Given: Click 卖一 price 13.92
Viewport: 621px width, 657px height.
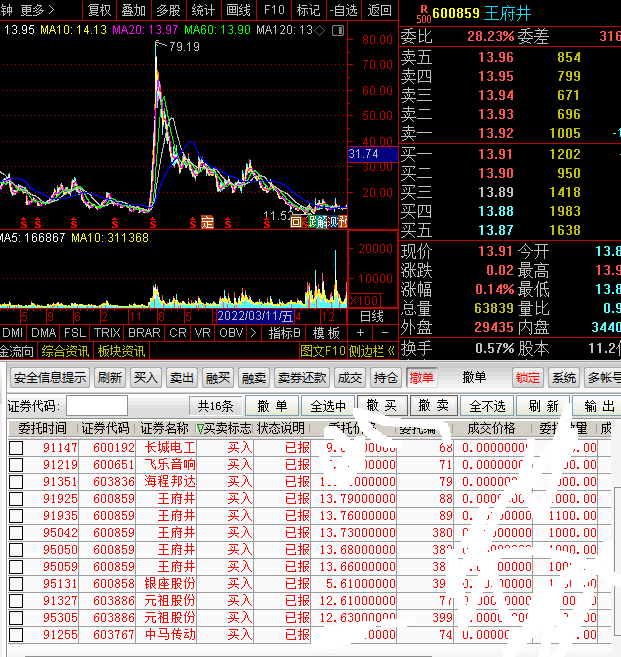Looking at the screenshot, I should point(496,133).
